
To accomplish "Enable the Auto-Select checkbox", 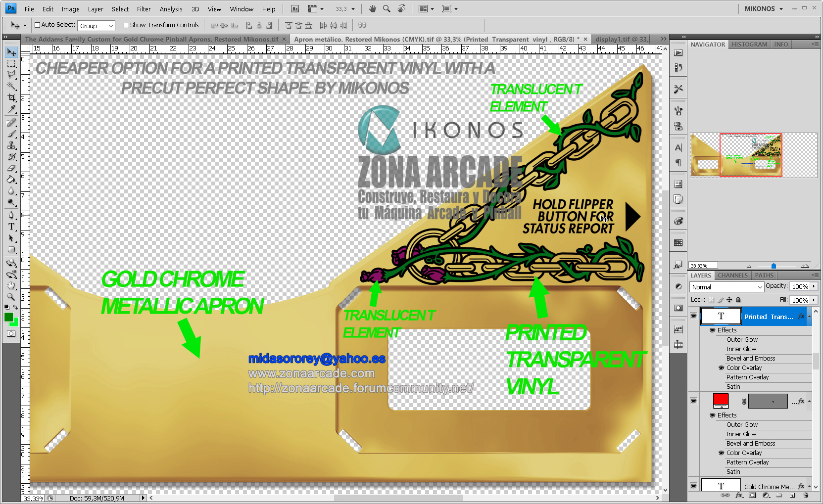I will point(37,25).
